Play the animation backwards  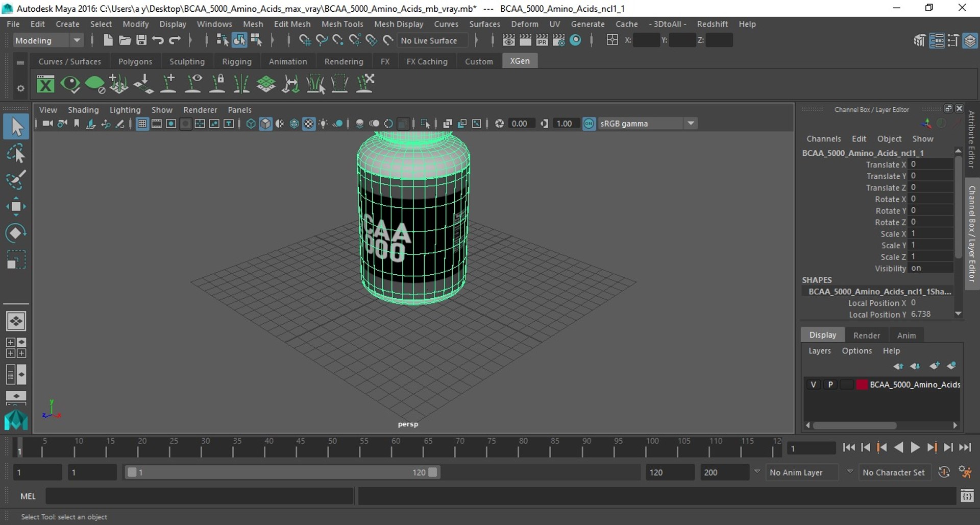899,447
